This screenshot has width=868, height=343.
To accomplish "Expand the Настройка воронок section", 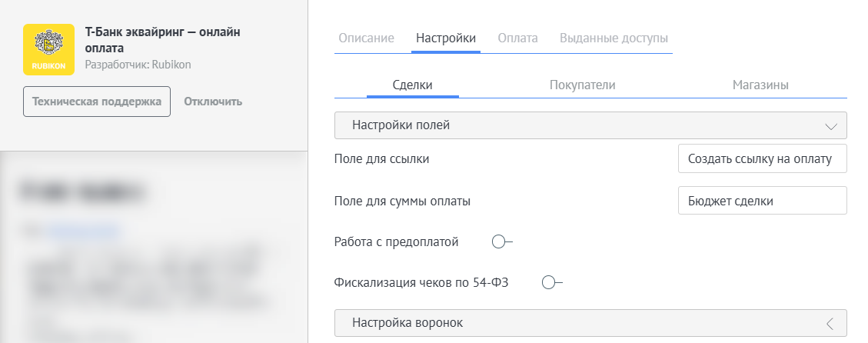I will (x=590, y=322).
